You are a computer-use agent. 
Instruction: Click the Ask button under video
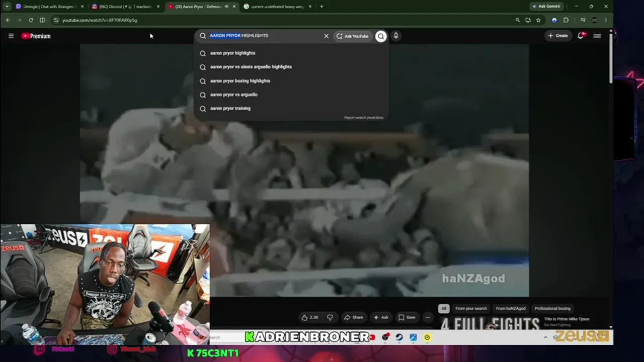pyautogui.click(x=381, y=317)
